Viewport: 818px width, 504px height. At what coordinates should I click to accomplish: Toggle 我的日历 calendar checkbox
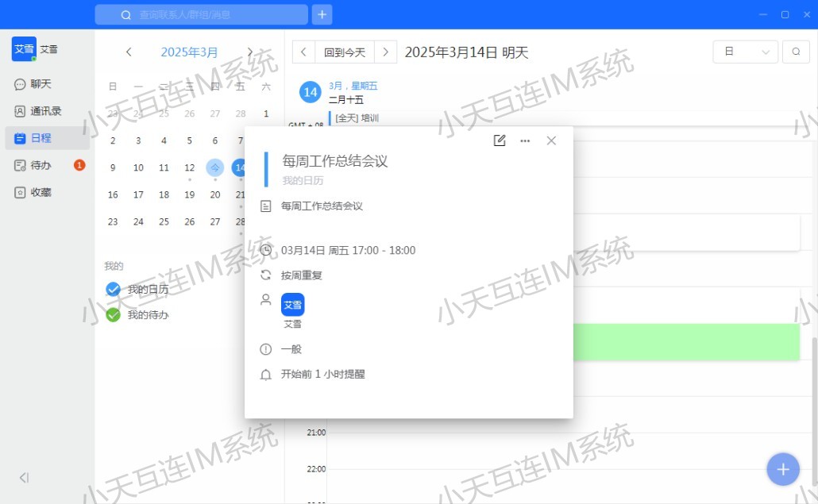point(114,290)
